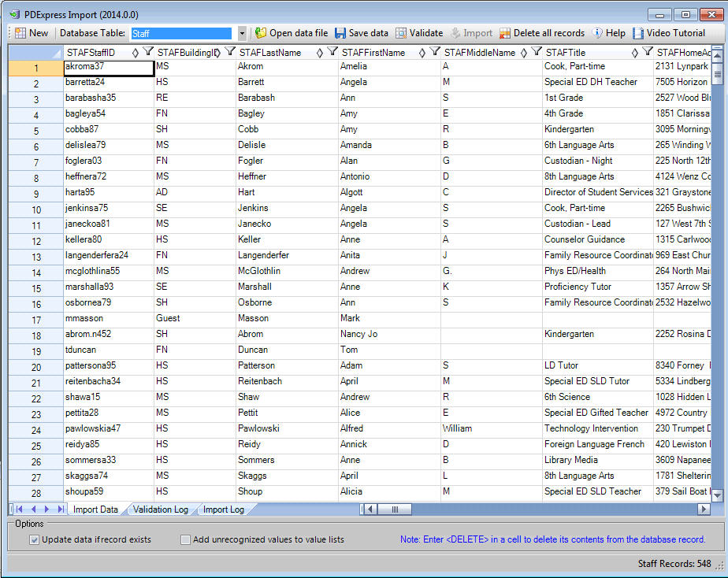Screen dimensions: 728x578
Task: Click the Validate icon
Action: (x=401, y=33)
